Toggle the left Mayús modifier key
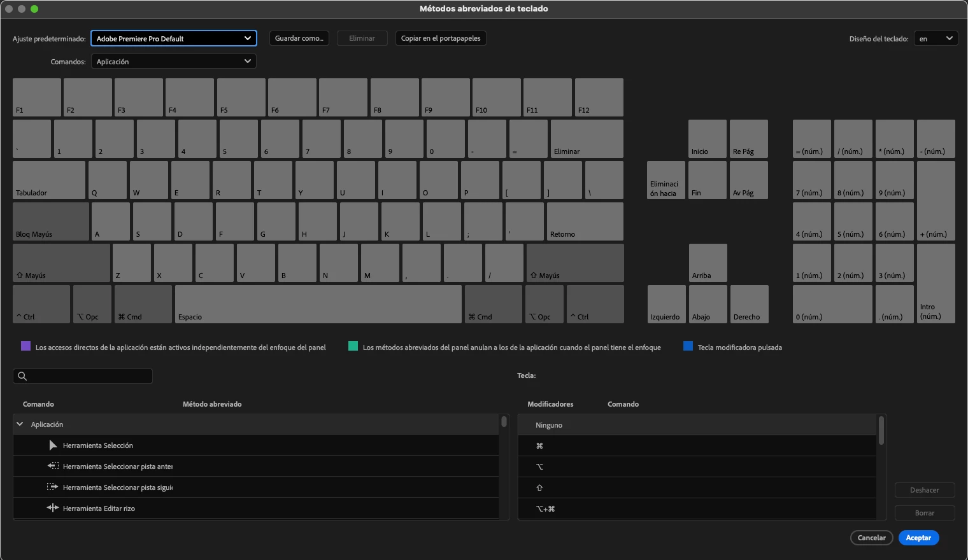This screenshot has height=560, width=968. point(61,263)
